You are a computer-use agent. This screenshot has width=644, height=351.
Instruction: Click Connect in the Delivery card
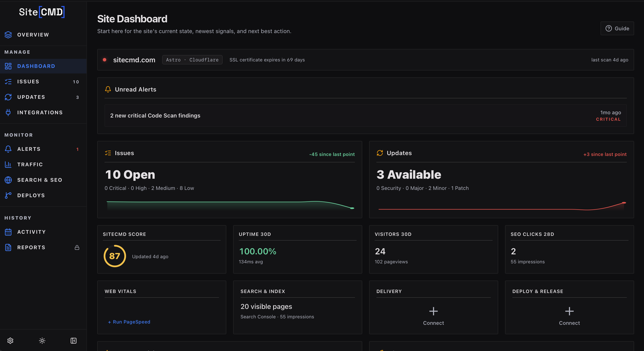point(433,323)
